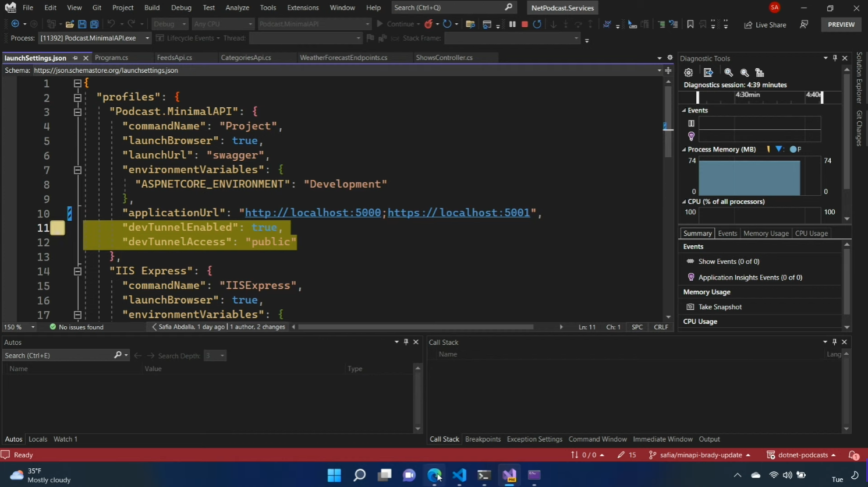Pause execution using the Break All button

[x=512, y=24]
